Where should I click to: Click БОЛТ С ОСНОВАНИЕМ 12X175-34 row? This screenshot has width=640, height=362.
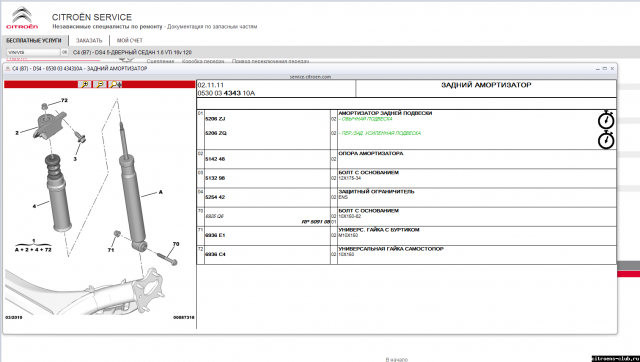pyautogui.click(x=406, y=178)
